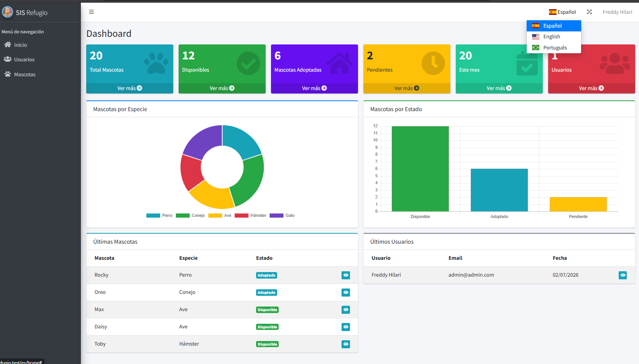The width and height of the screenshot is (639, 364).
Task: Toggle Gato series in the chart legend
Action: click(x=282, y=215)
